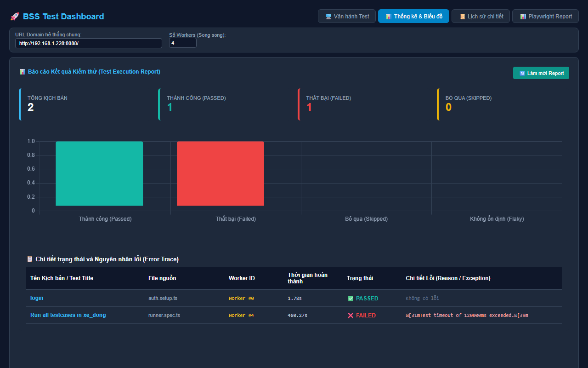The image size is (588, 368).
Task: Click the rocket icon beside BSS Test Dashboard
Action: pyautogui.click(x=14, y=17)
